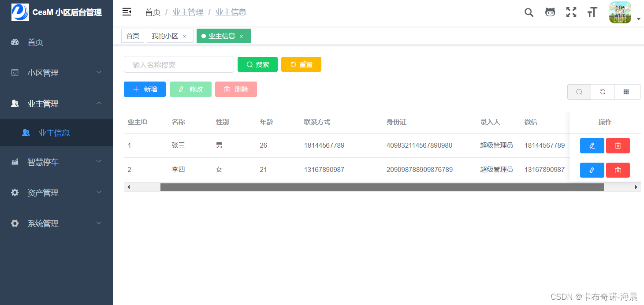Image resolution: width=644 pixels, height=305 pixels.
Task: Open the user avatar dropdown menu
Action: point(620,12)
